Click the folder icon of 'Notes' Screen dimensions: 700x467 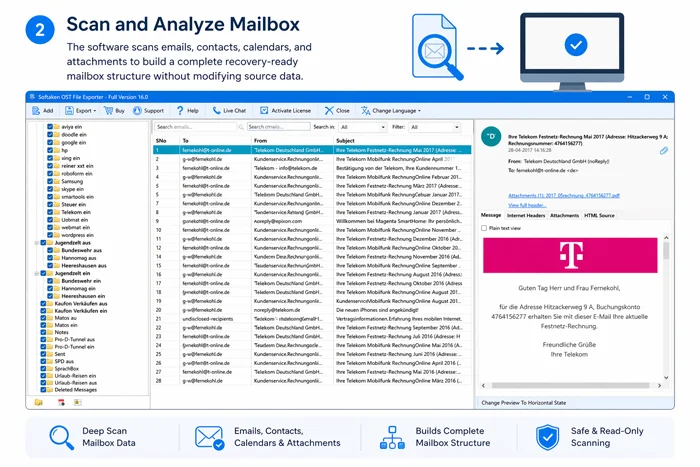(50, 332)
